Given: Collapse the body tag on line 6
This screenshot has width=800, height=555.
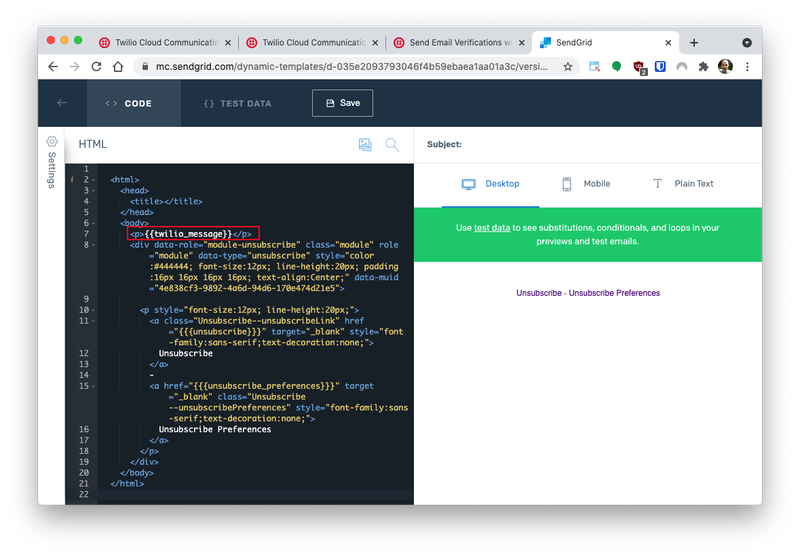Looking at the screenshot, I should click(94, 223).
